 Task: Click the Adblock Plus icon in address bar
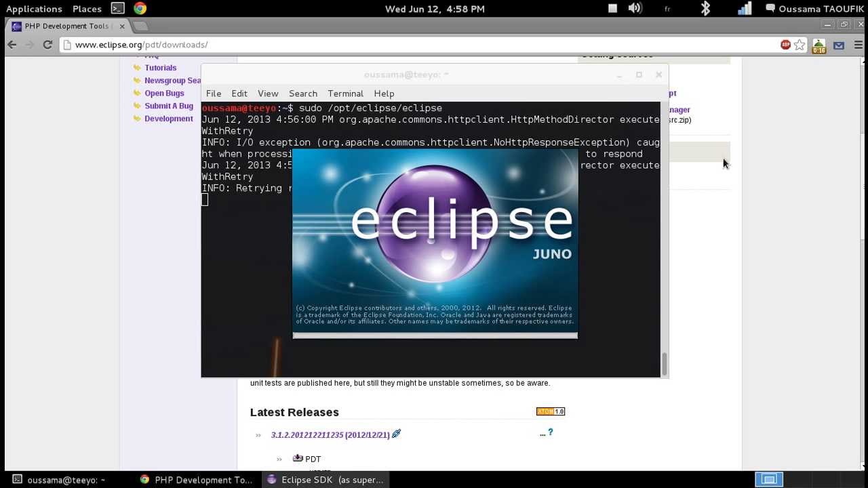pos(785,45)
